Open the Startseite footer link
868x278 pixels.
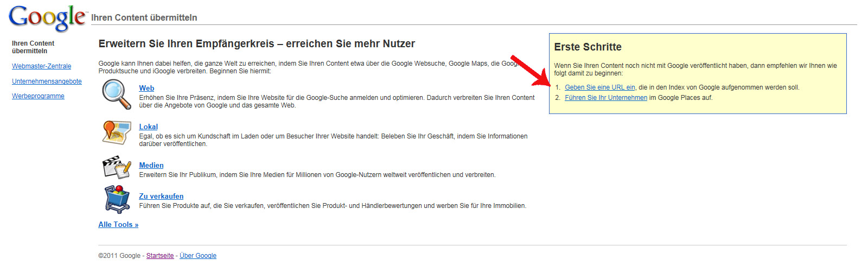(x=160, y=256)
